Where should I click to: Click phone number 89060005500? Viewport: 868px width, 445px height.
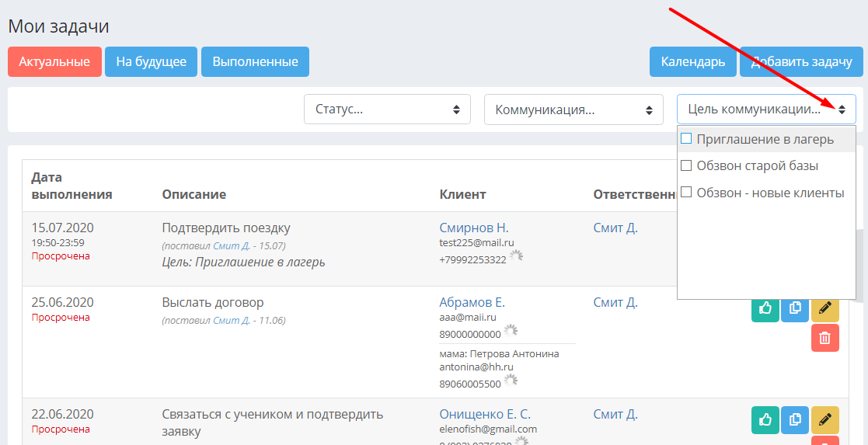(x=470, y=384)
